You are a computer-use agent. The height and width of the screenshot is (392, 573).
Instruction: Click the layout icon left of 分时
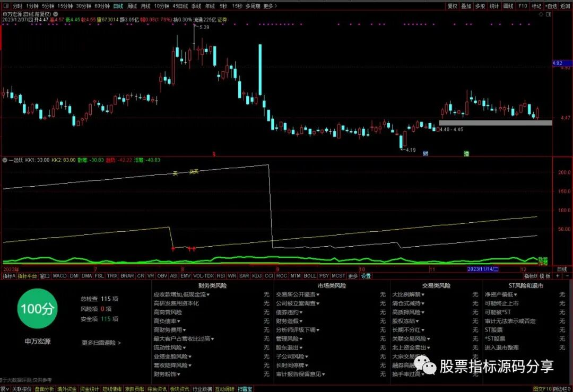click(x=5, y=6)
